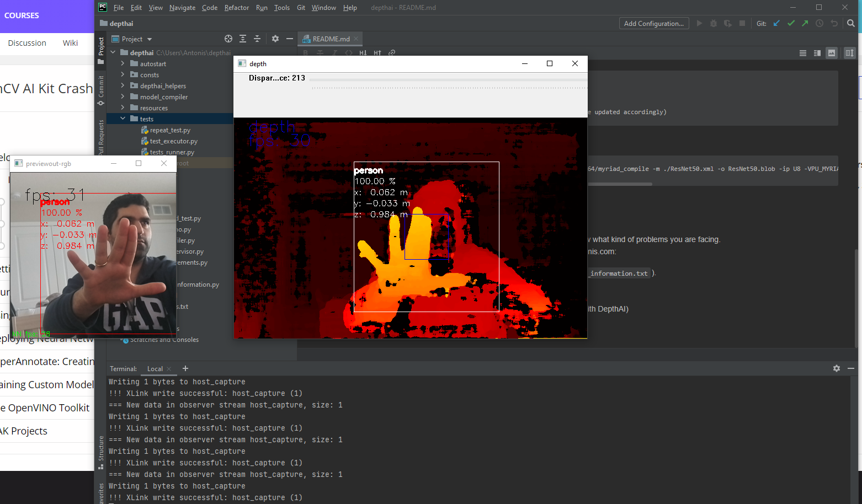
Task: Click Select Opened File target icon
Action: point(228,39)
